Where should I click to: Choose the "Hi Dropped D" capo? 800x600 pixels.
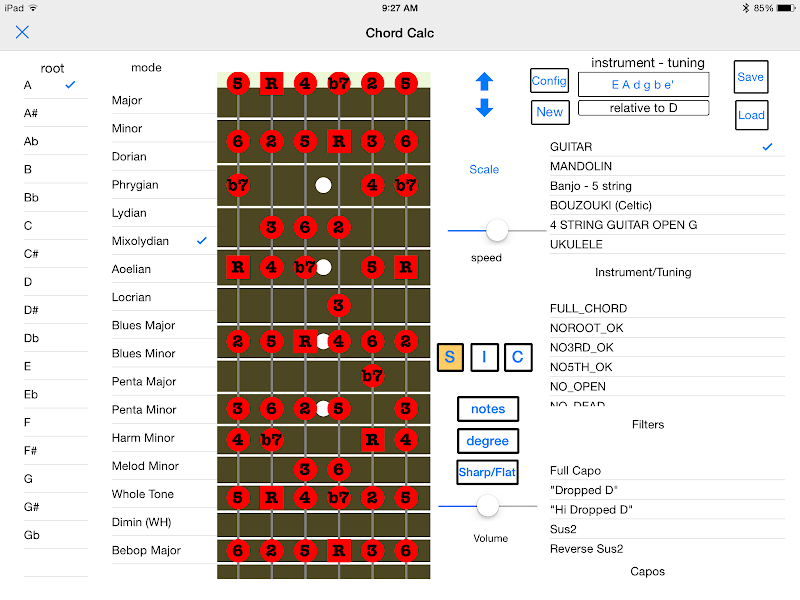(667, 510)
